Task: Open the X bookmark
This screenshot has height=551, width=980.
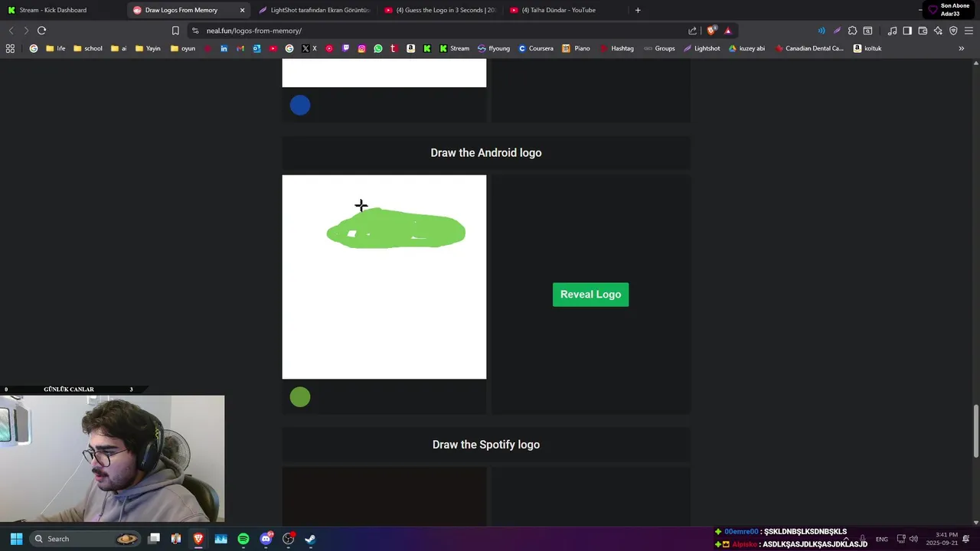Action: coord(309,48)
